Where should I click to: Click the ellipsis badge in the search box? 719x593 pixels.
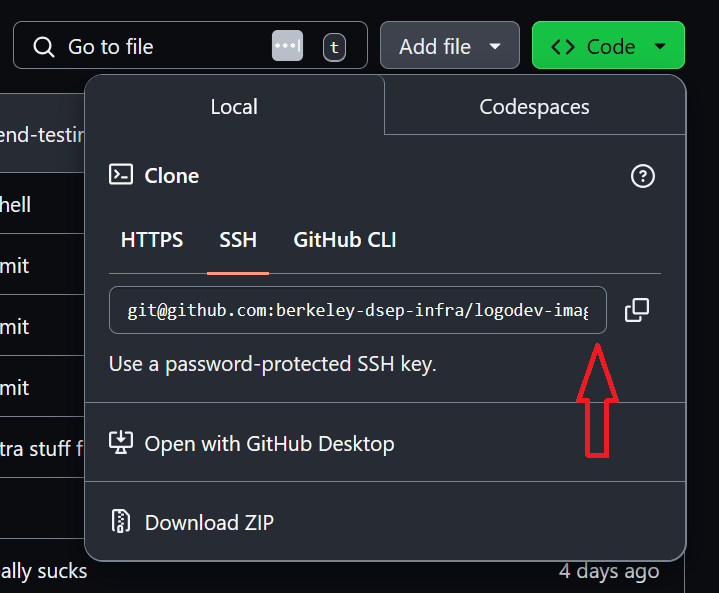[x=287, y=46]
